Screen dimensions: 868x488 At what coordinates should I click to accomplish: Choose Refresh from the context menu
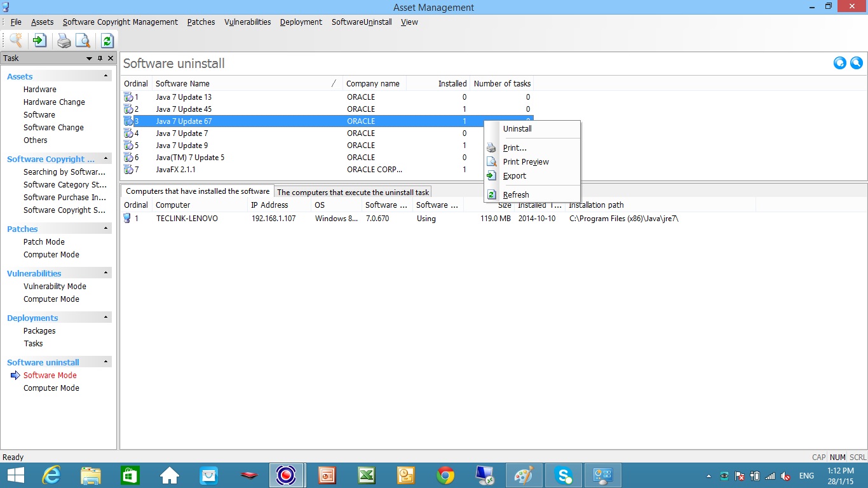point(532,194)
